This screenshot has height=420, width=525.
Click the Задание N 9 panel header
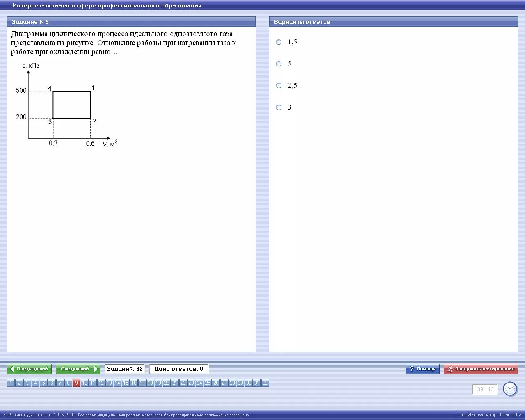131,22
